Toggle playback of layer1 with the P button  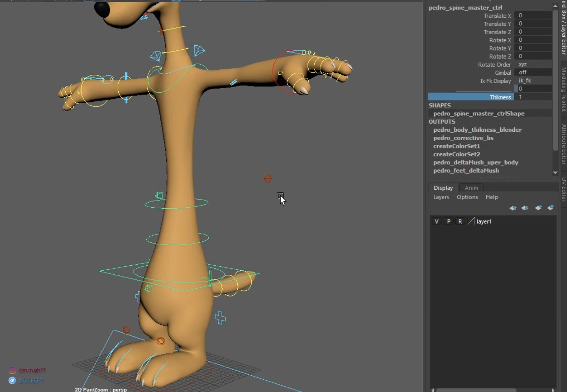point(448,221)
